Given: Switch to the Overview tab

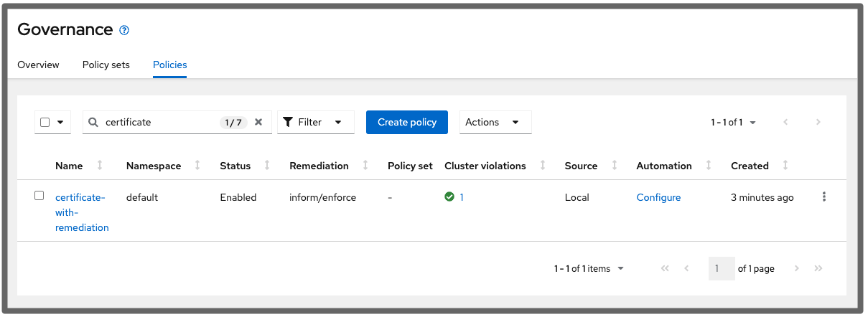Looking at the screenshot, I should click(38, 65).
